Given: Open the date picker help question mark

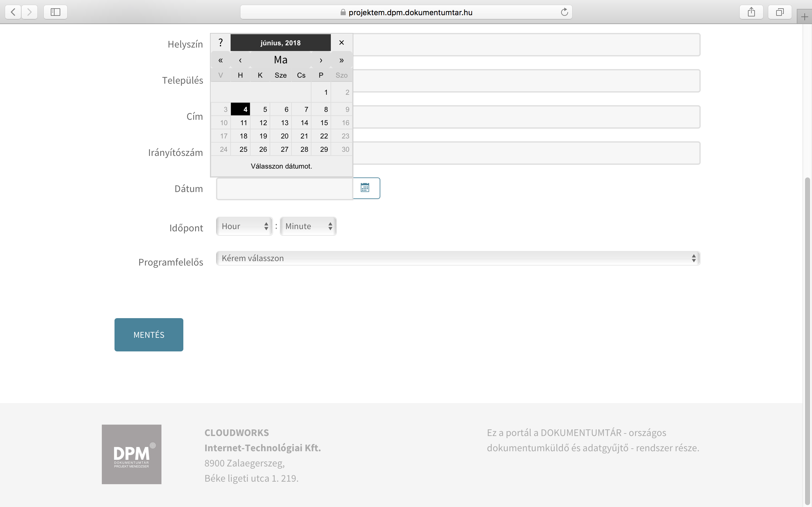Looking at the screenshot, I should (x=220, y=42).
